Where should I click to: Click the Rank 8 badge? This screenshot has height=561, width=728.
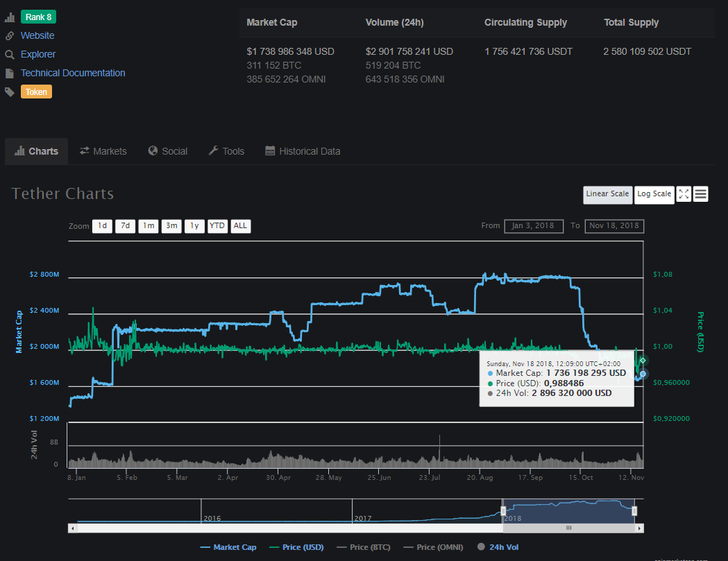tap(38, 17)
